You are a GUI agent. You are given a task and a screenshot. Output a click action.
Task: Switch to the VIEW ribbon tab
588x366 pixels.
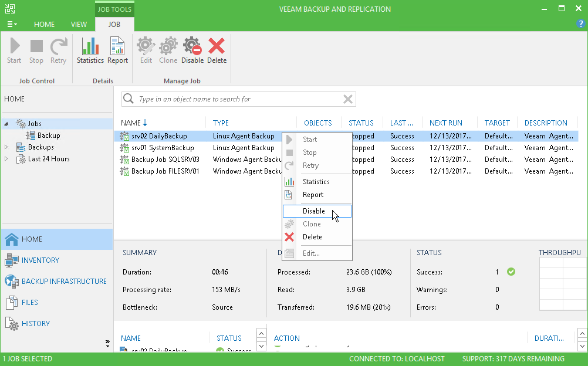coord(79,25)
